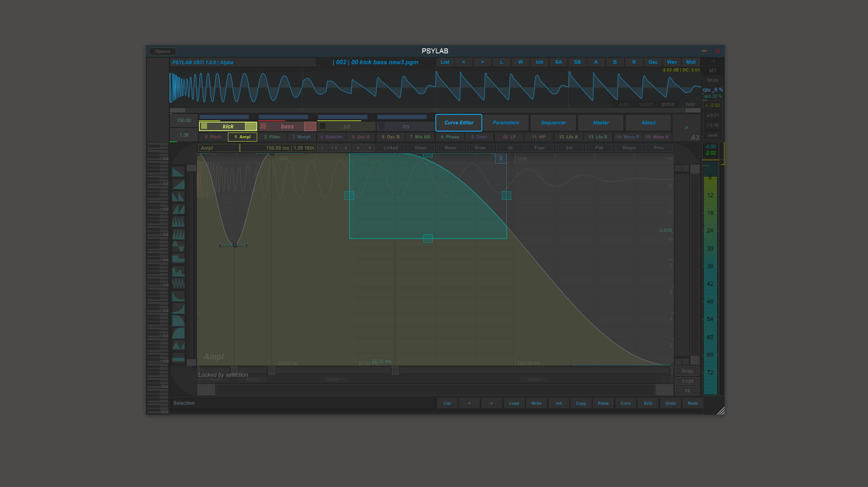Toggle the sd layer enable square
868x487 pixels.
pyautogui.click(x=322, y=126)
